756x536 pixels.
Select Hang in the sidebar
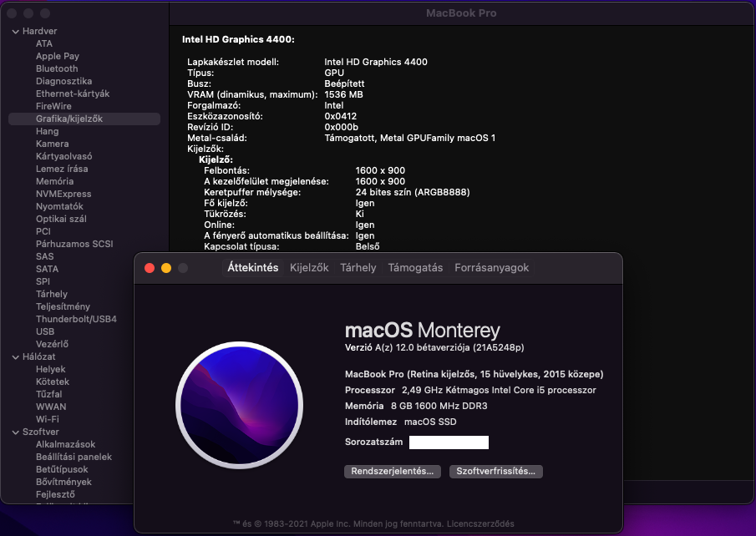(x=48, y=131)
